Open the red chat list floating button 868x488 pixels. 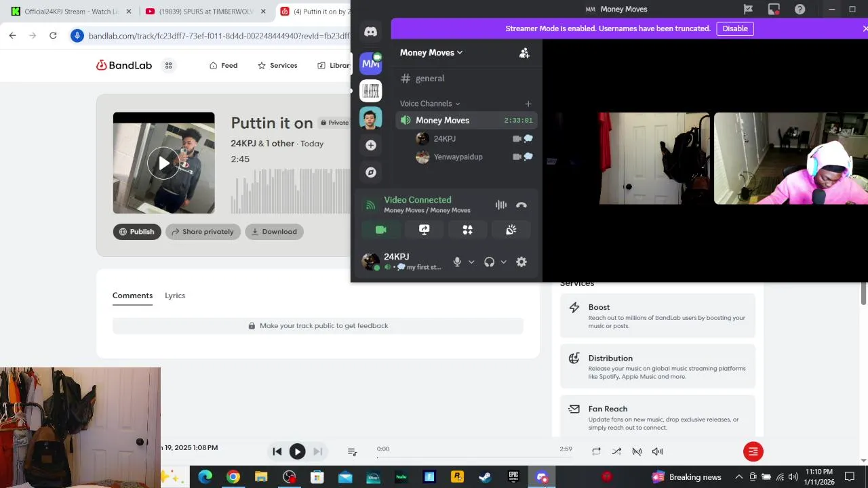(x=753, y=451)
